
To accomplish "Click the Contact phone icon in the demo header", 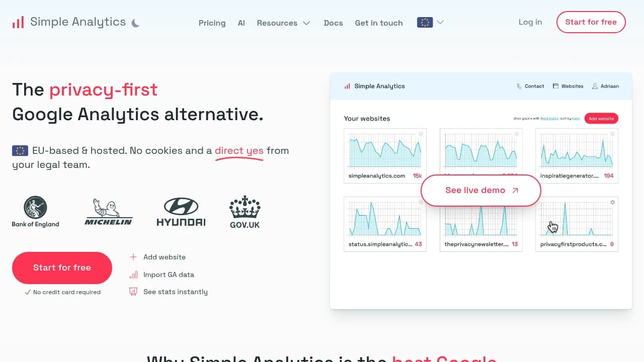I will click(518, 86).
